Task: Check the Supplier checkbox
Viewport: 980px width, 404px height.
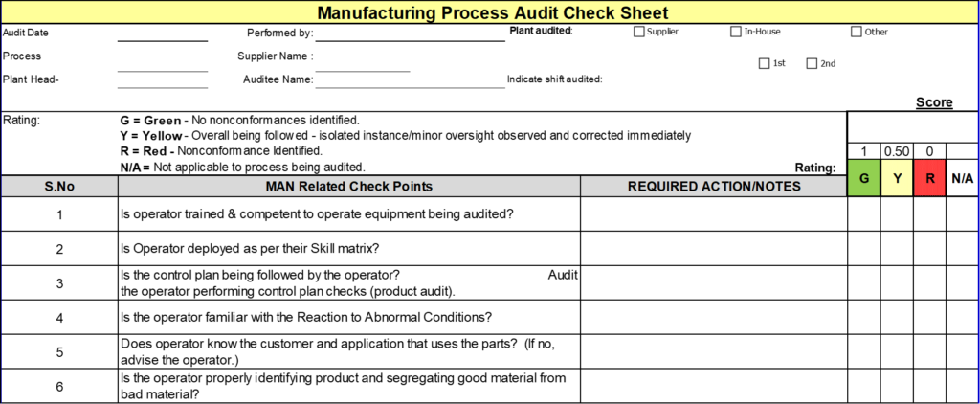Action: (638, 32)
